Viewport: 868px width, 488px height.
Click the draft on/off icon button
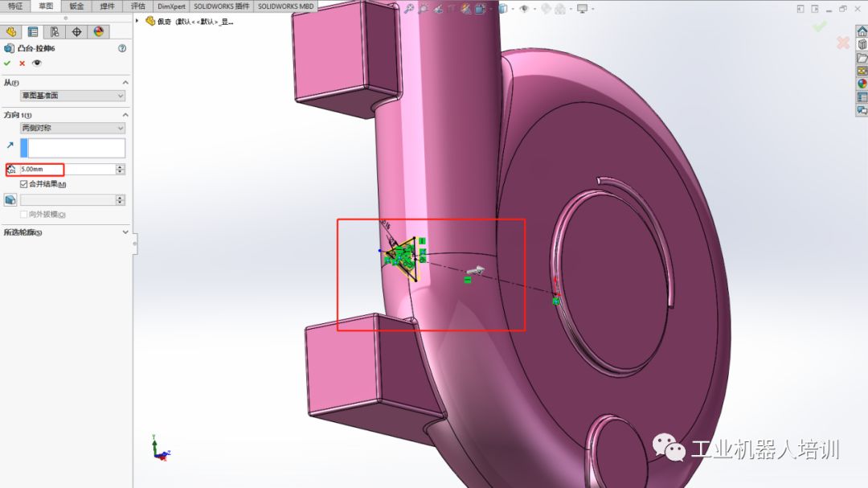pyautogui.click(x=10, y=199)
